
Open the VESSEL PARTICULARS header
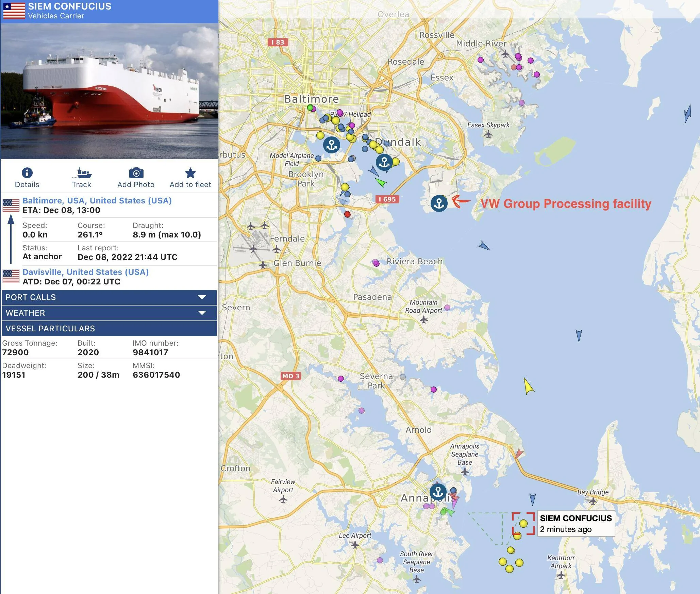pos(109,329)
